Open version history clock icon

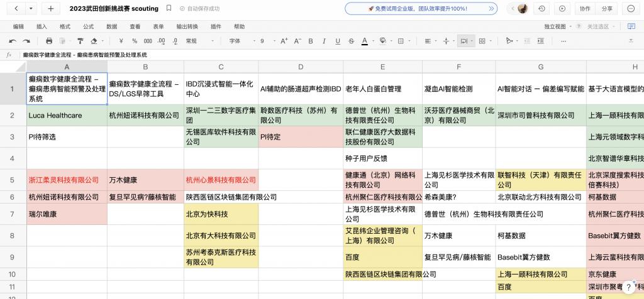pyautogui.click(x=541, y=9)
